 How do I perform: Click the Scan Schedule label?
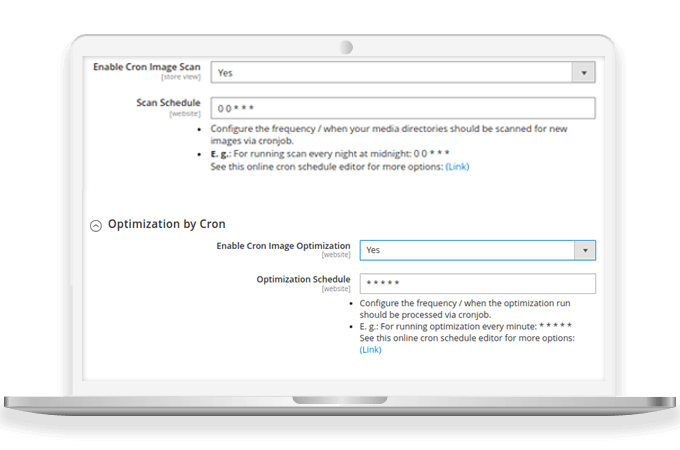pyautogui.click(x=168, y=102)
